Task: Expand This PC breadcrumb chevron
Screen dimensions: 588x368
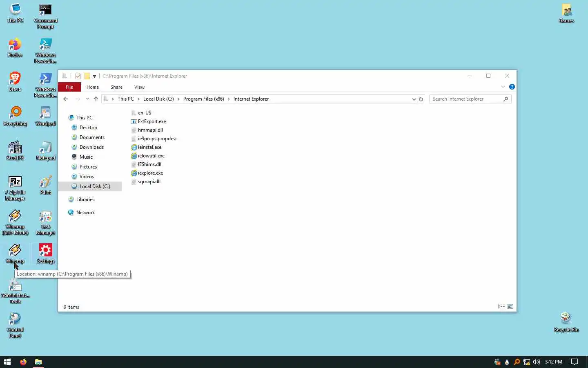Action: (x=138, y=99)
